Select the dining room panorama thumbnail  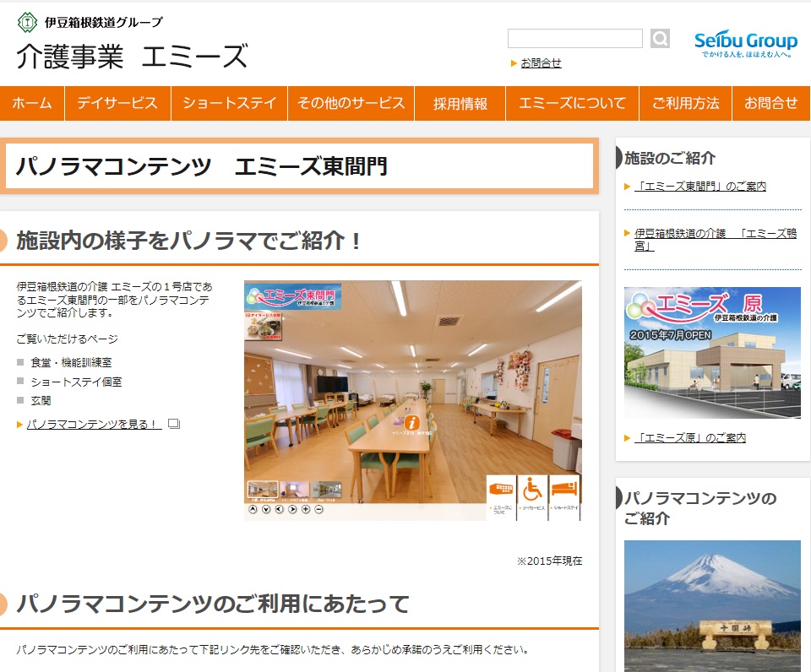(263, 490)
